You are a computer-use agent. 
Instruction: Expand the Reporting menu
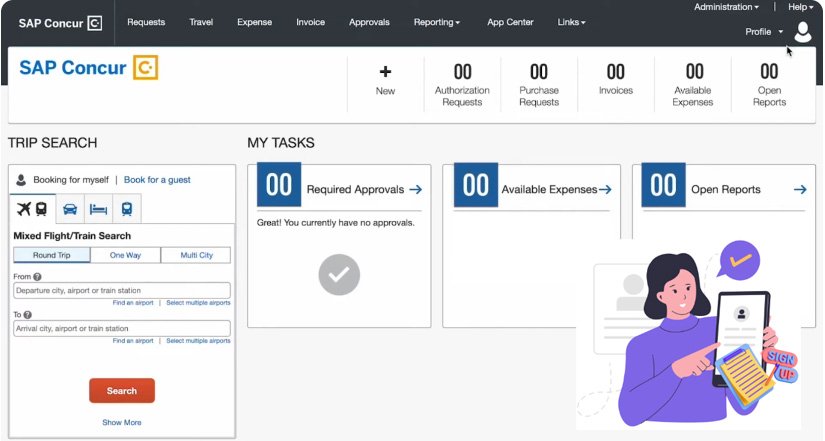tap(437, 22)
